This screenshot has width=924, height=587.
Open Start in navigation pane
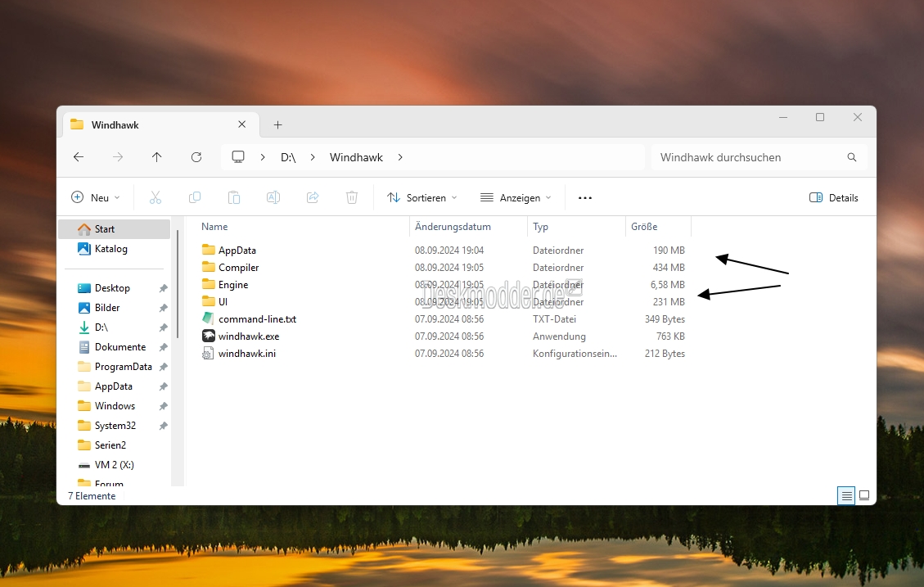[115, 229]
